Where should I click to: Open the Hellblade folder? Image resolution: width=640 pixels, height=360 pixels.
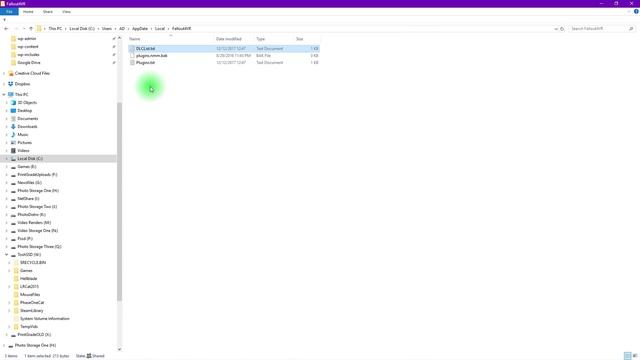[x=28, y=279]
